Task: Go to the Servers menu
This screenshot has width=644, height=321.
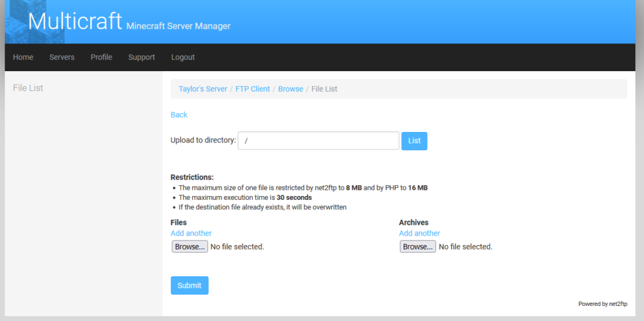Action: point(62,57)
